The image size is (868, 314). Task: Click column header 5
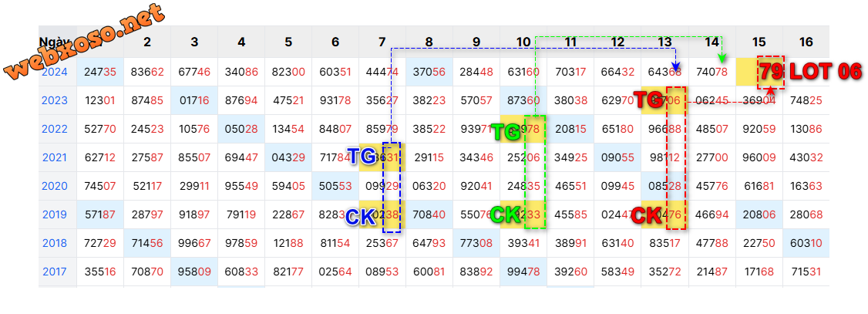[288, 42]
